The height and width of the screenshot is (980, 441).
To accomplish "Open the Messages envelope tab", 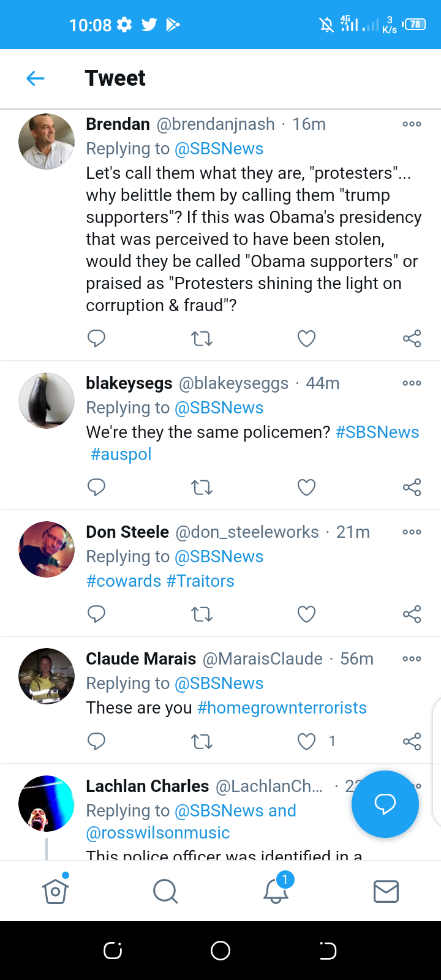I will tap(386, 891).
